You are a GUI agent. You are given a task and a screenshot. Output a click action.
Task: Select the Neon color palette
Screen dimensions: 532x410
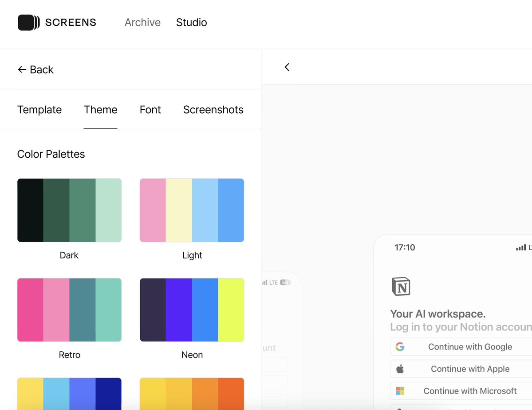[192, 310]
